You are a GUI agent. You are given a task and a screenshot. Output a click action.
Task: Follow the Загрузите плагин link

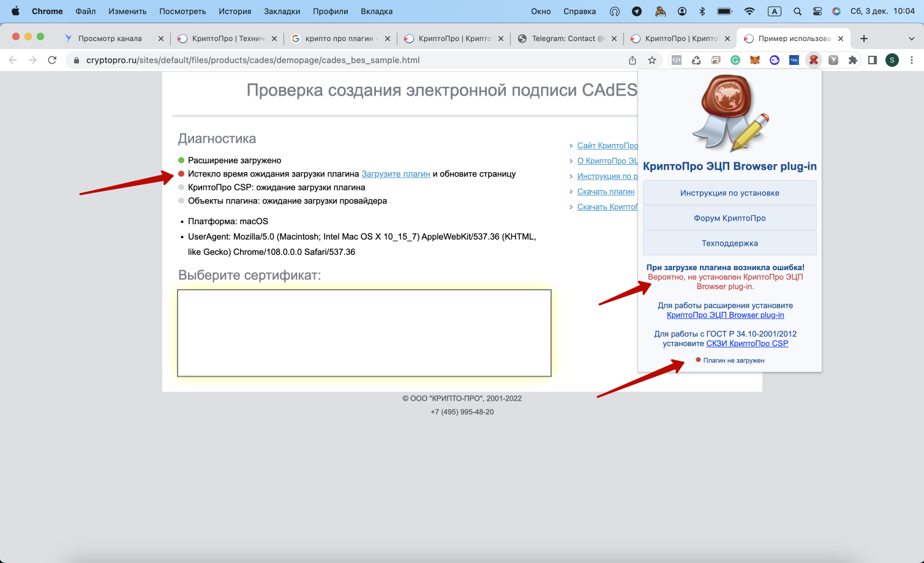coord(396,174)
